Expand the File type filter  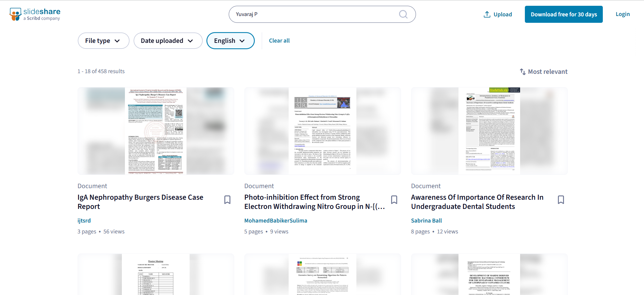point(103,41)
